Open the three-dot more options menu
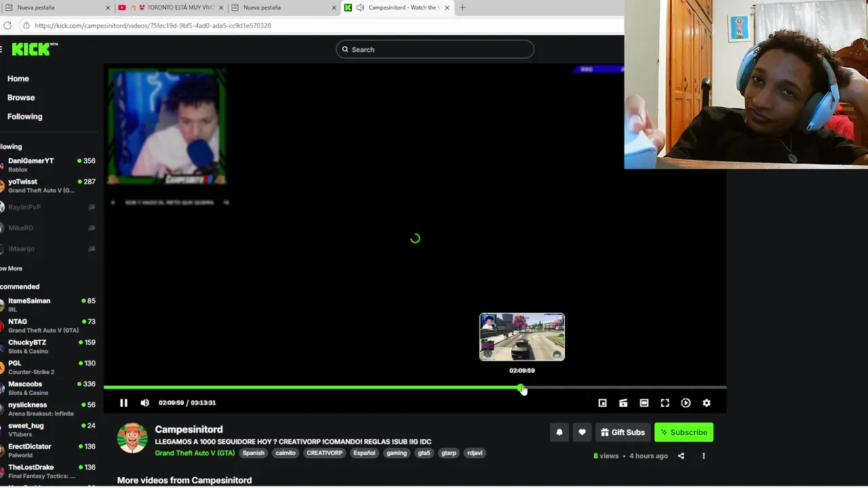The height and width of the screenshot is (488, 868). point(703,456)
